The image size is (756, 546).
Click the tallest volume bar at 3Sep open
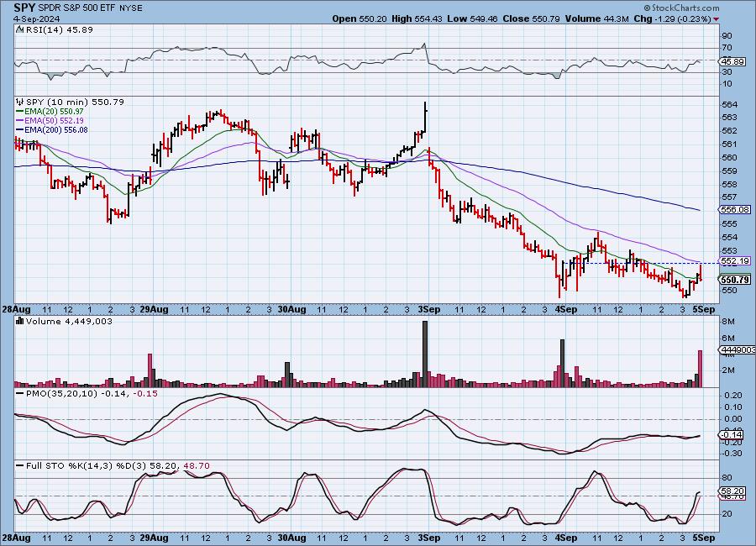pos(425,354)
